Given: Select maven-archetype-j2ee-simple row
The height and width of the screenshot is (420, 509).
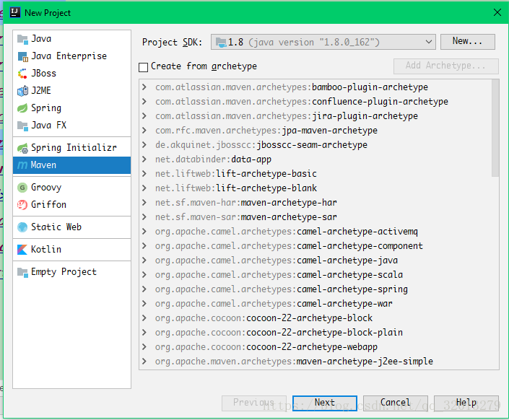Looking at the screenshot, I should 315,362.
